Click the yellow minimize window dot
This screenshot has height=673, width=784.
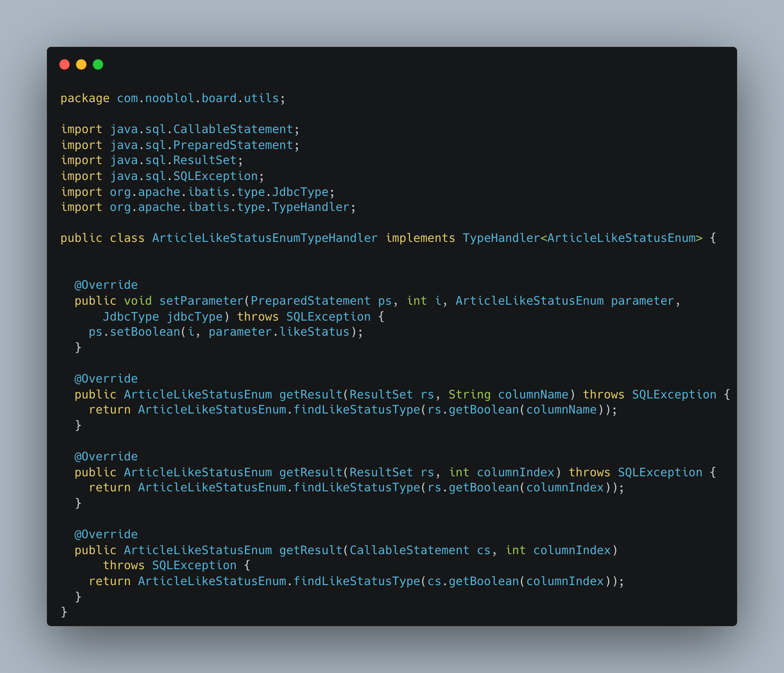(81, 64)
